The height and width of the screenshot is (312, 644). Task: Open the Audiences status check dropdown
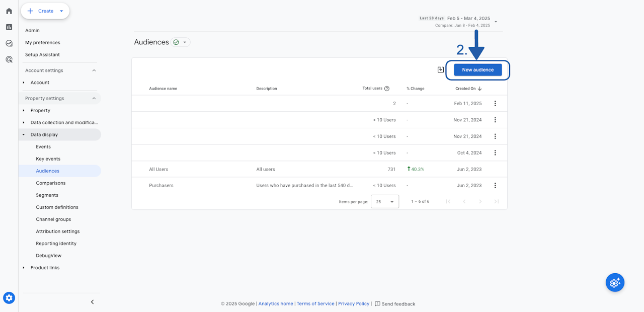click(x=180, y=42)
